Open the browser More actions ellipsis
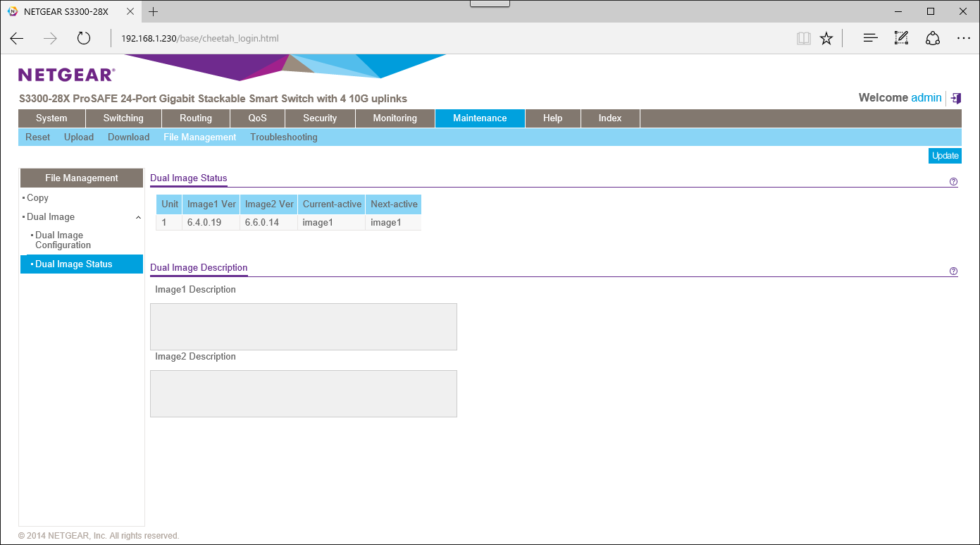980x545 pixels. tap(963, 38)
